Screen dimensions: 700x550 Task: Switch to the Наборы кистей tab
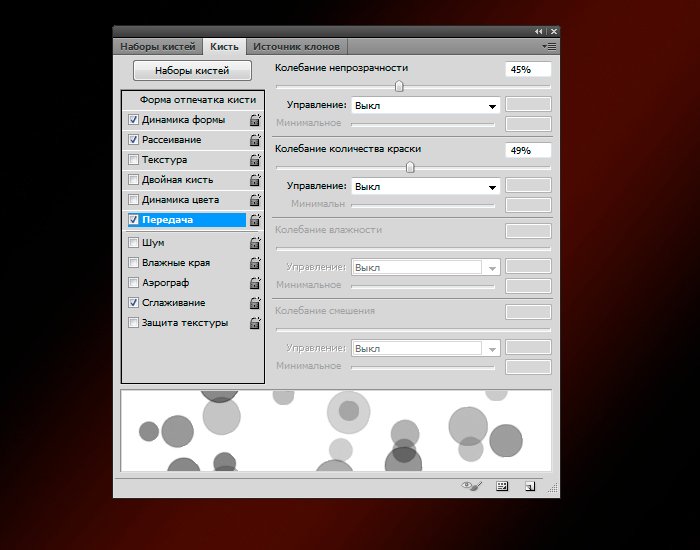pyautogui.click(x=157, y=46)
